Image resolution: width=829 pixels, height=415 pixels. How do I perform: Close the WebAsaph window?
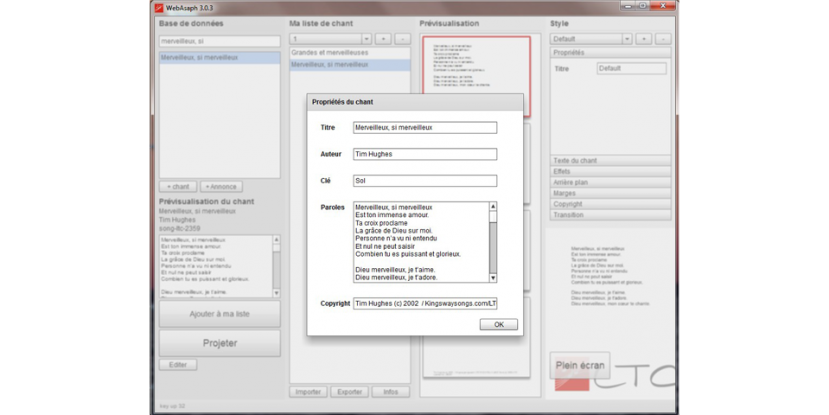click(x=662, y=6)
